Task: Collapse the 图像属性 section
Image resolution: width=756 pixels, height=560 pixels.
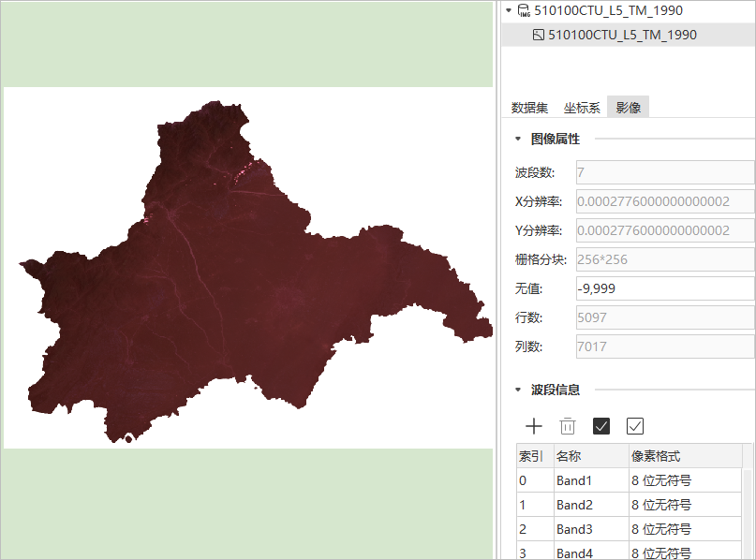Action: tap(517, 140)
